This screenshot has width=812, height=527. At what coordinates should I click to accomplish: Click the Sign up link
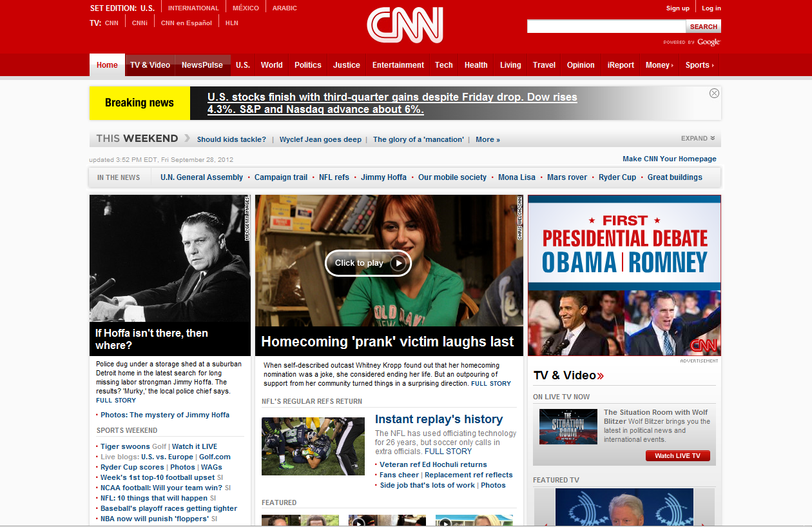[678, 8]
